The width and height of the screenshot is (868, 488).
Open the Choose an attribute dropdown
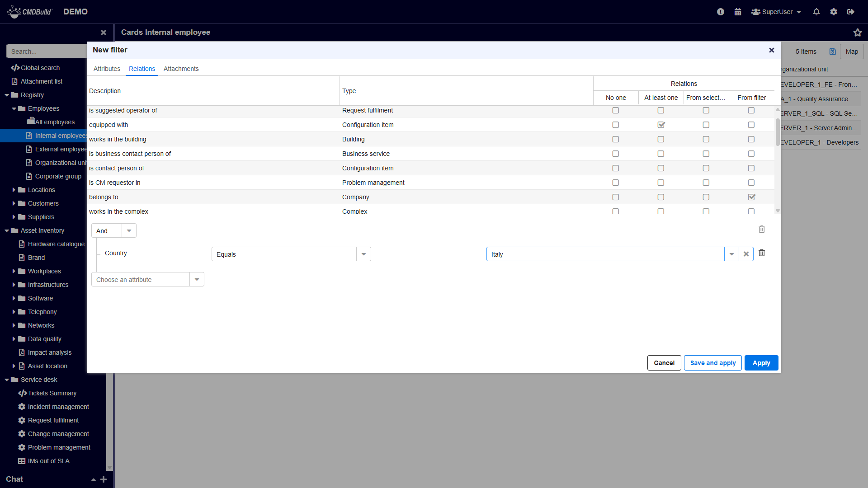coord(197,280)
